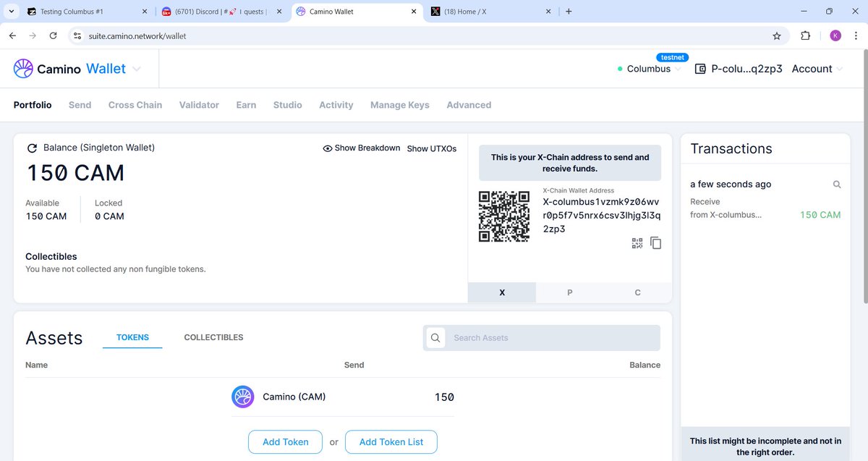Open the small QR code icon below address
This screenshot has width=868, height=461.
(x=637, y=243)
